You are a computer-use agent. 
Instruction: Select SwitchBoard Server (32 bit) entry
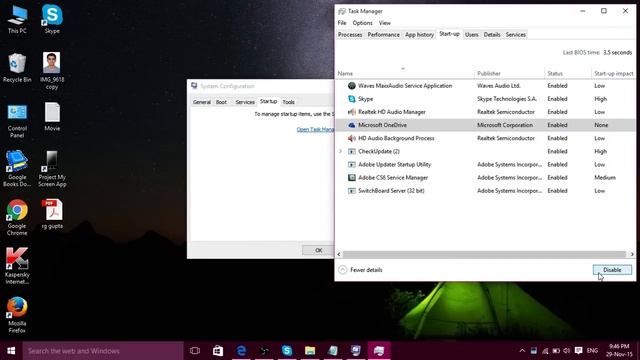pos(485,191)
